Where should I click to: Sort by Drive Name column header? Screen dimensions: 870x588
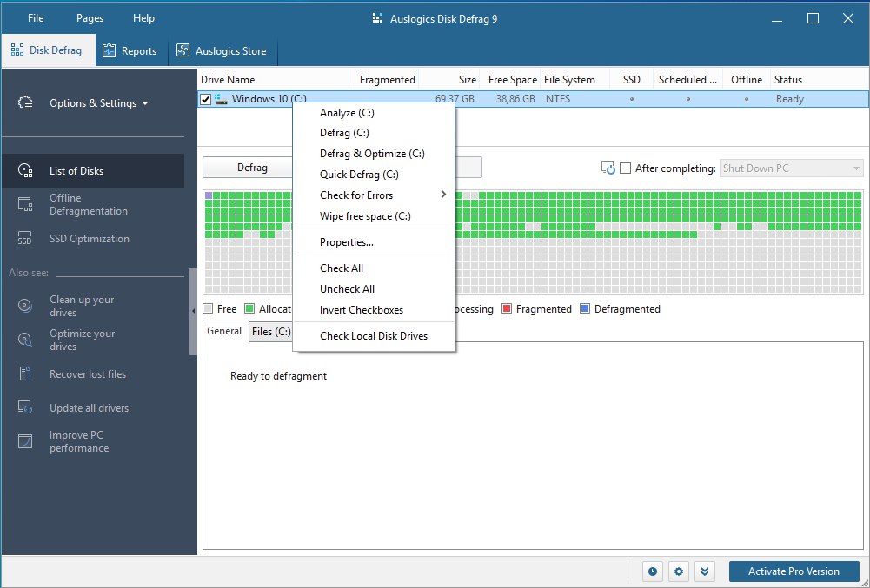273,80
